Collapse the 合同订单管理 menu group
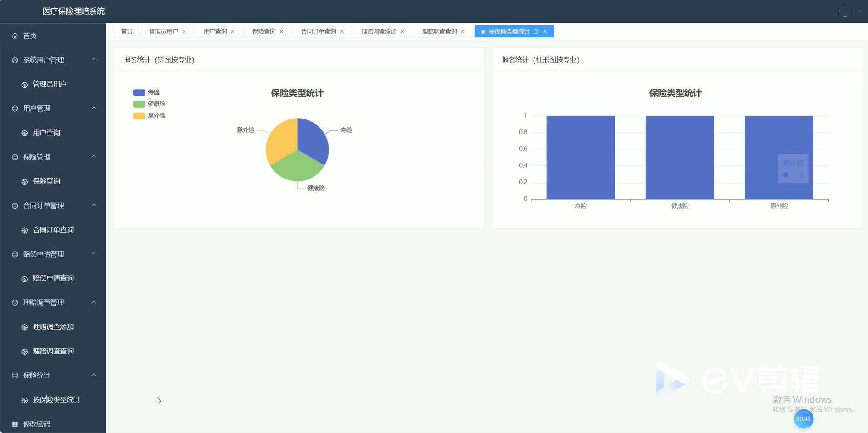Screen dimensions: 868x433 pyautogui.click(x=94, y=205)
